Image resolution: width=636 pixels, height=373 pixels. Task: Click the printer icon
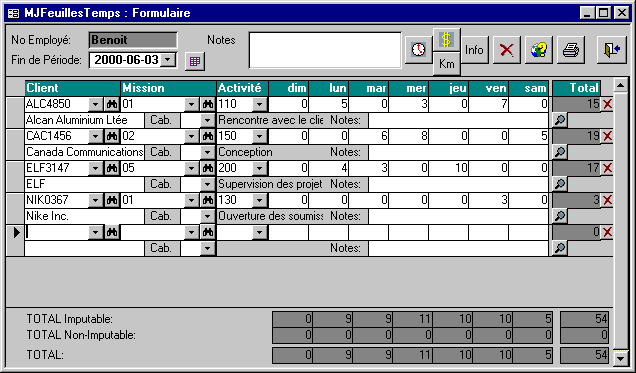tap(571, 50)
